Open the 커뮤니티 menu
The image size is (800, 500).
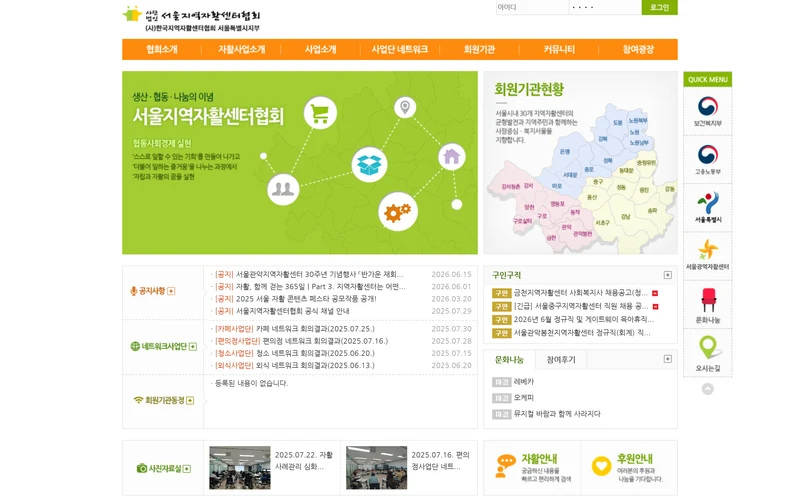pyautogui.click(x=559, y=49)
